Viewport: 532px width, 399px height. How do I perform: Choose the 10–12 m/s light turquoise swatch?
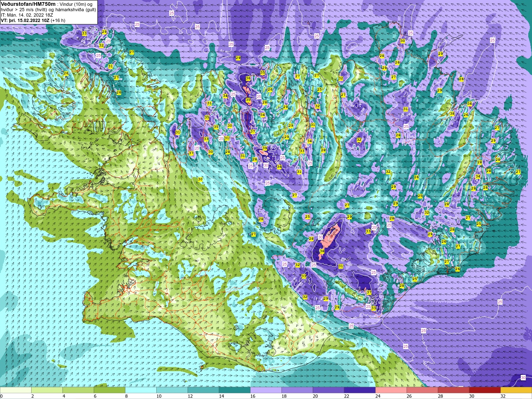click(172, 390)
